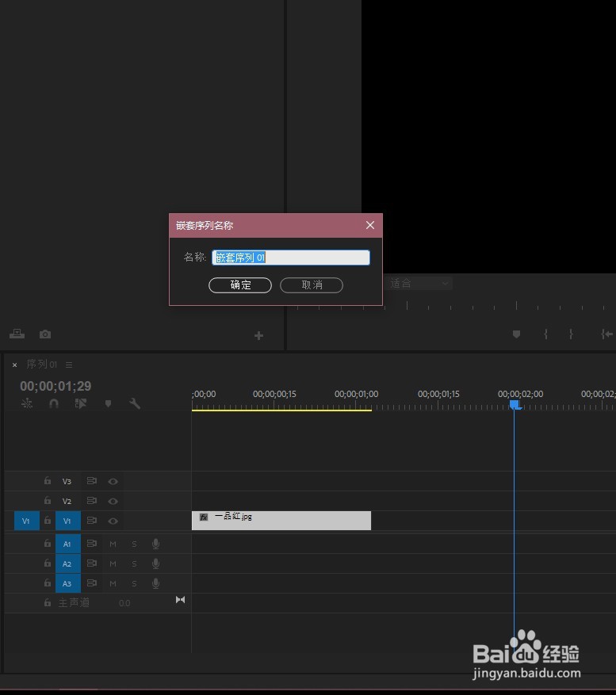Cancel the dialog with the 取消 button
616x695 pixels.
(312, 285)
